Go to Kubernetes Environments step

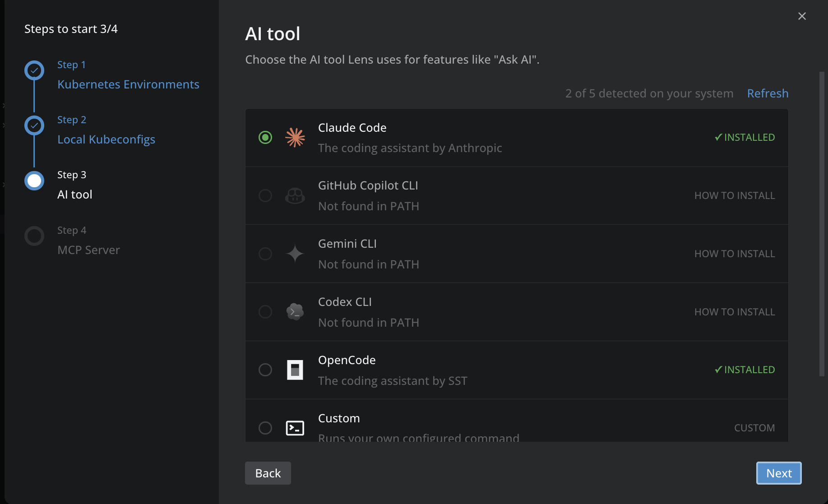tap(128, 84)
